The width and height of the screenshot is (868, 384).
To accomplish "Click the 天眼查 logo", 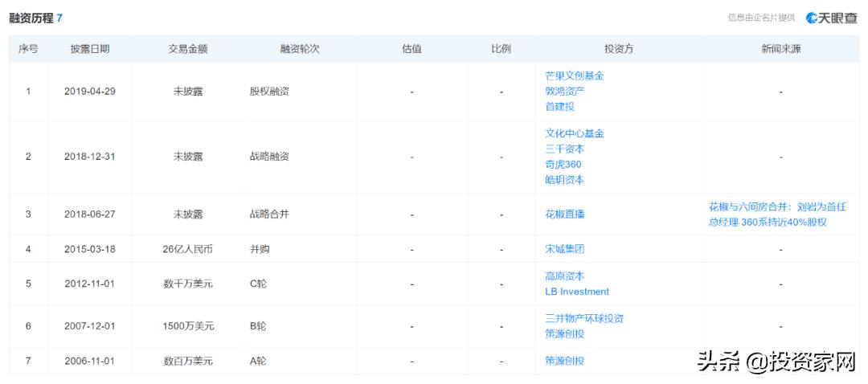I will pyautogui.click(x=830, y=18).
